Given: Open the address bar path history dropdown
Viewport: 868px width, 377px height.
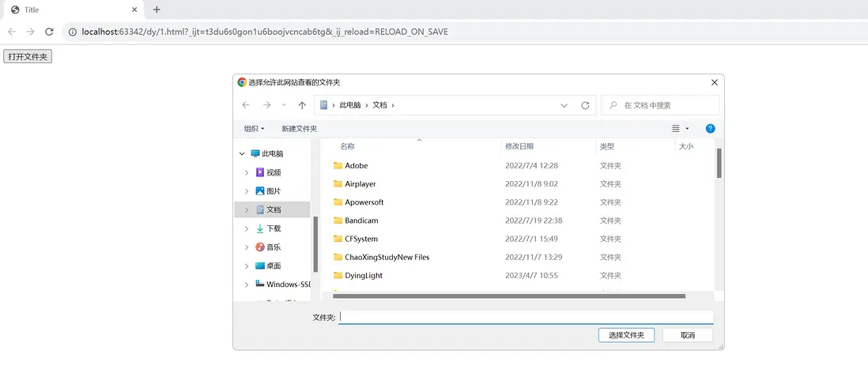Looking at the screenshot, I should pos(564,105).
